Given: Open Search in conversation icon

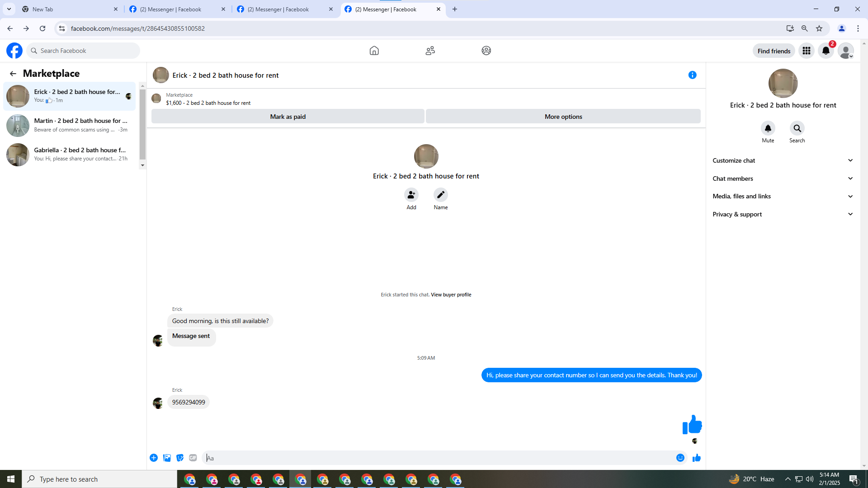Looking at the screenshot, I should [x=797, y=128].
